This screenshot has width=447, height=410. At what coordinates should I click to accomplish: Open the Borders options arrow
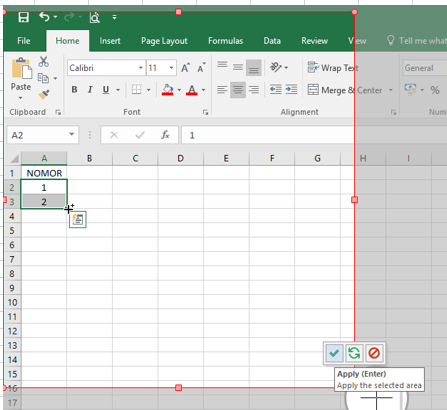[x=149, y=90]
